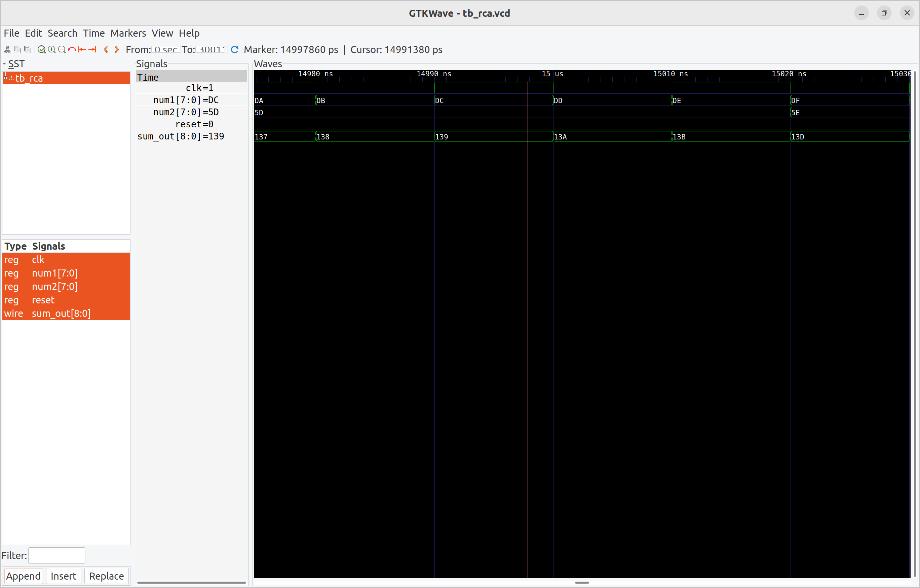920x588 pixels.
Task: Find previous edge with left chevron
Action: (106, 50)
